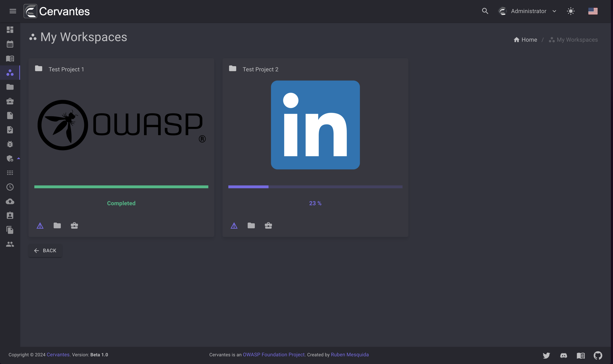This screenshot has height=364, width=613.
Task: Click Test Project 2 purple progress bar
Action: (315, 187)
